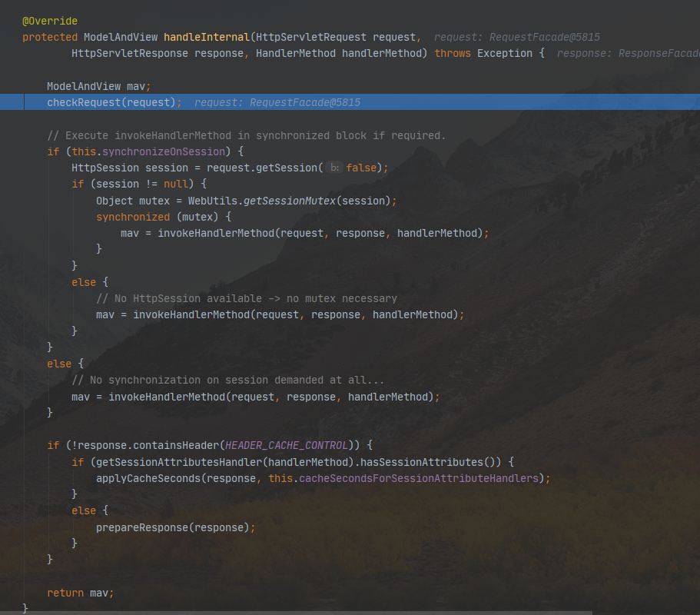Image resolution: width=700 pixels, height=615 pixels.
Task: Click the comment 'Execute invokeHandlerMethod in synchronized block'
Action: (247, 135)
